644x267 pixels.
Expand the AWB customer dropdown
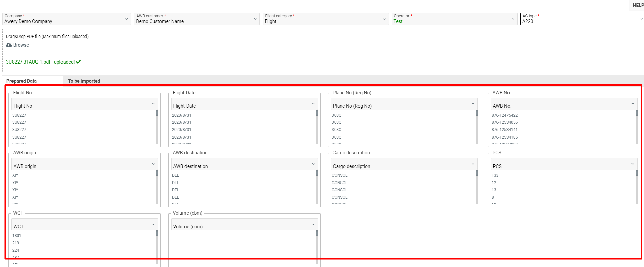pyautogui.click(x=197, y=19)
